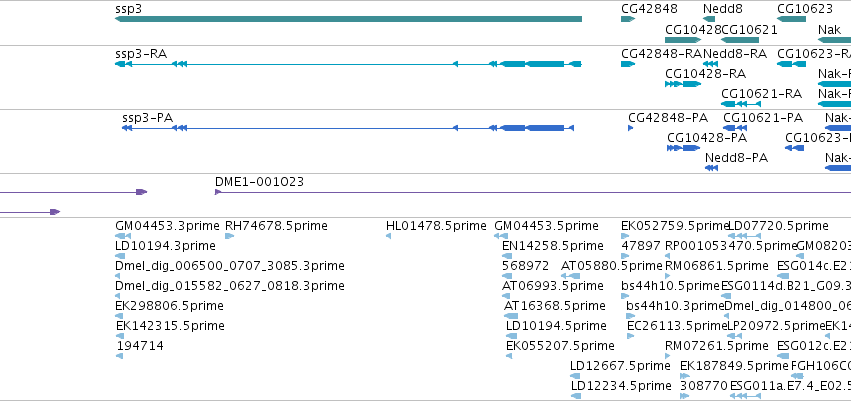Select the RM07261.5prime EST label
This screenshot has height=401, width=851.
(717, 346)
